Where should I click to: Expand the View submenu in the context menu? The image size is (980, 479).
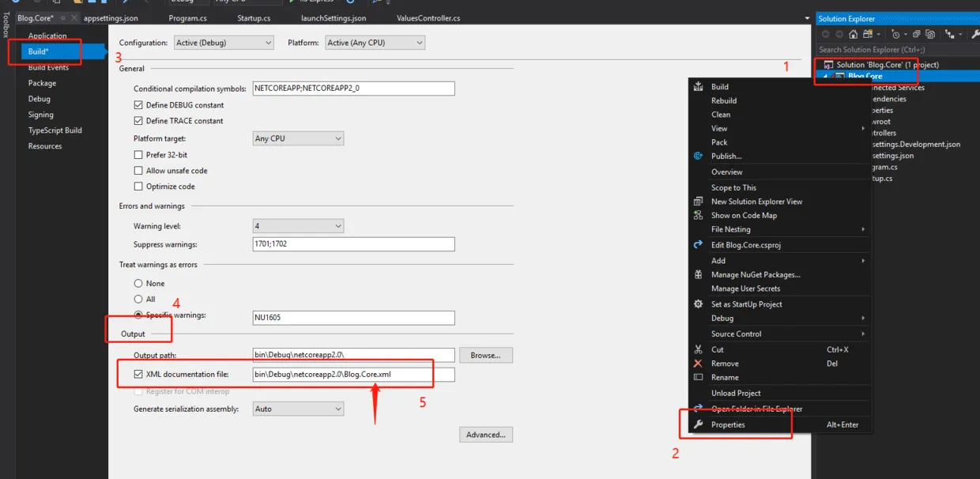[x=863, y=129]
